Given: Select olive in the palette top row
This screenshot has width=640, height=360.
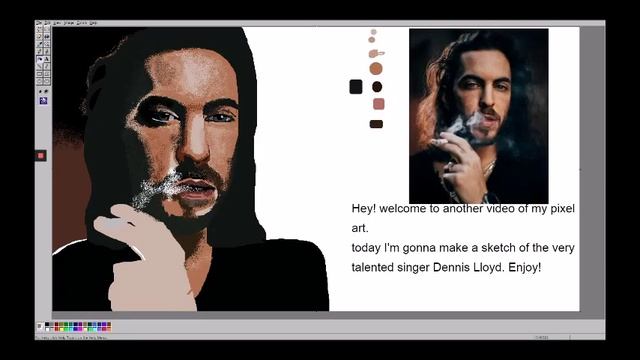Looking at the screenshot, I should pos(61,324).
